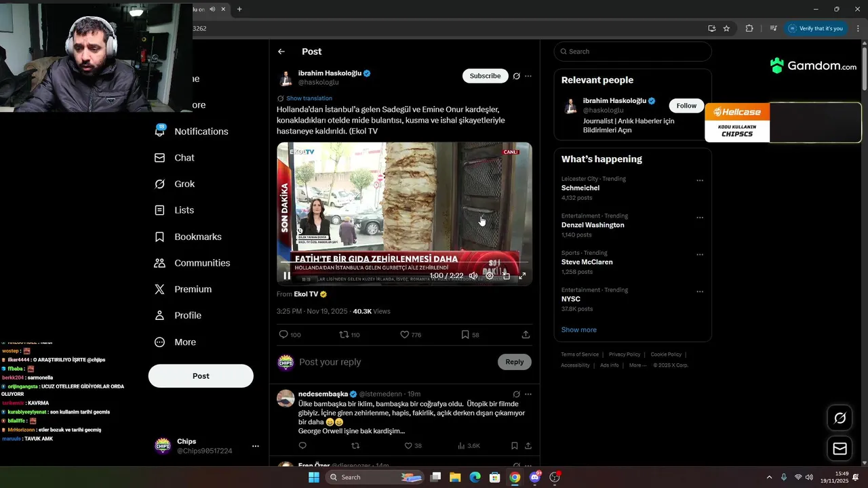
Task: Open options for Schmeichel trend
Action: [700, 181]
